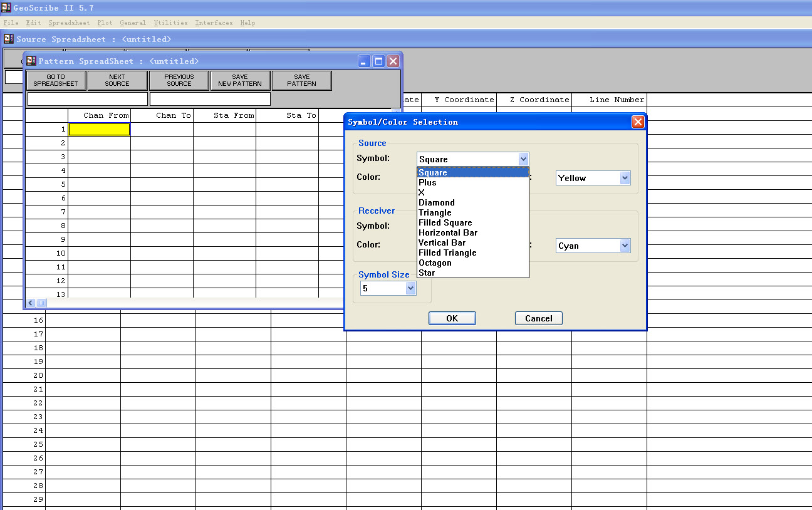Choose Star from the symbol list
Image resolution: width=812 pixels, height=510 pixels.
click(473, 273)
